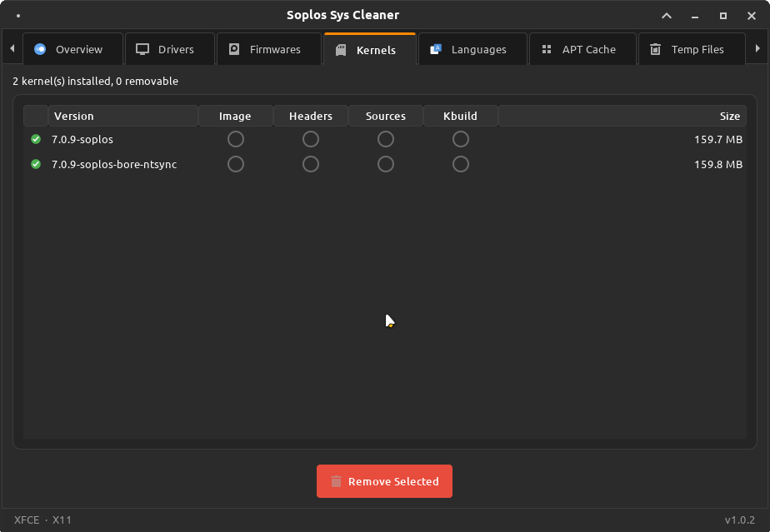Click the Languages tab's translate icon
770x532 pixels.
coord(436,49)
